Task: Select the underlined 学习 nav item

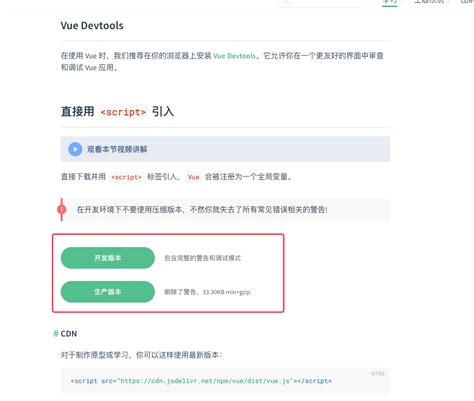Action: click(x=389, y=2)
